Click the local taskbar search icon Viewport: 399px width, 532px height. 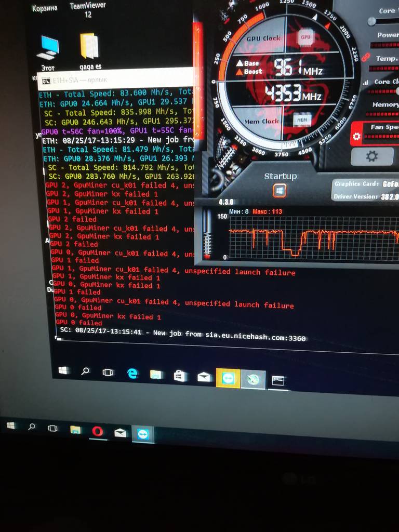coord(32,427)
